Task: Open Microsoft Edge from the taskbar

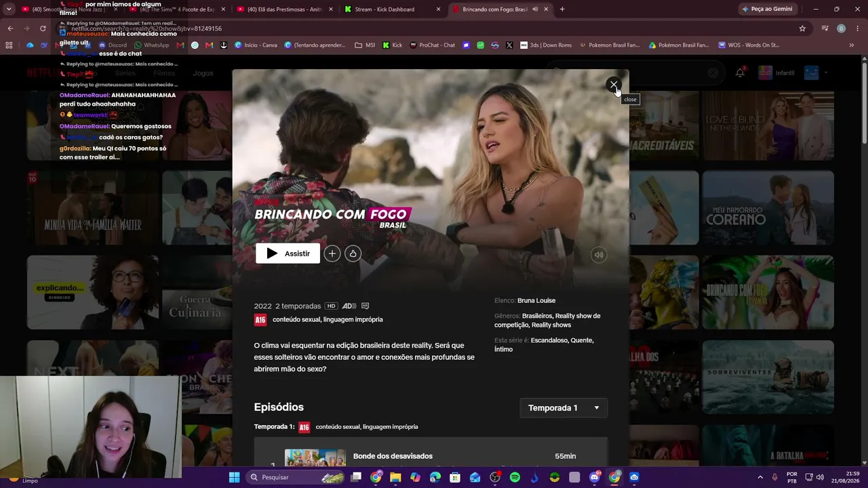Action: tap(435, 477)
